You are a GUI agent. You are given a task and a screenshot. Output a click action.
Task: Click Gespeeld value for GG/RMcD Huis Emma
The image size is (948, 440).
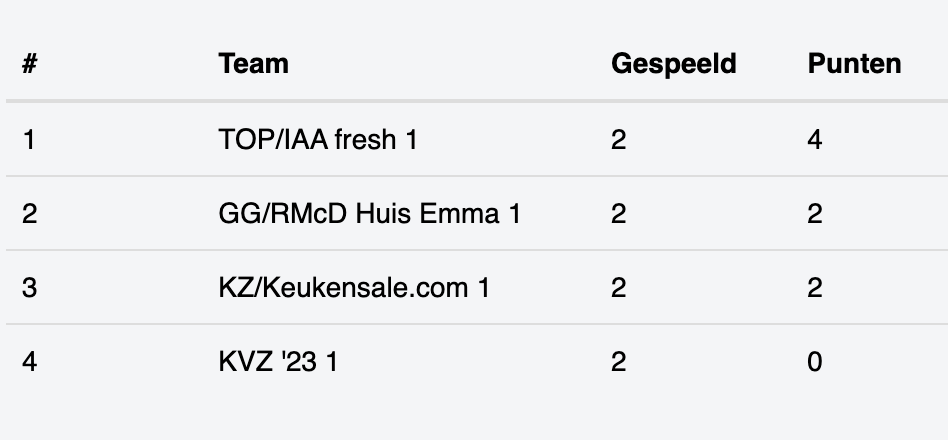tap(618, 214)
